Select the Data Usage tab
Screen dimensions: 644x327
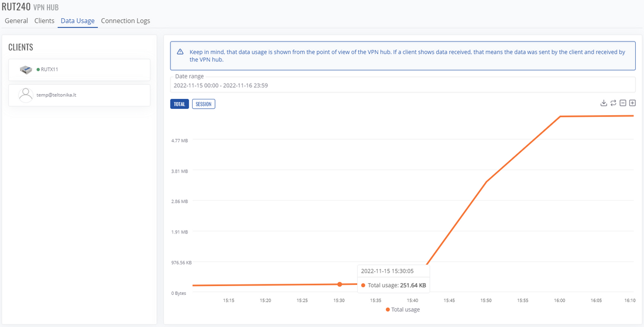coord(77,21)
